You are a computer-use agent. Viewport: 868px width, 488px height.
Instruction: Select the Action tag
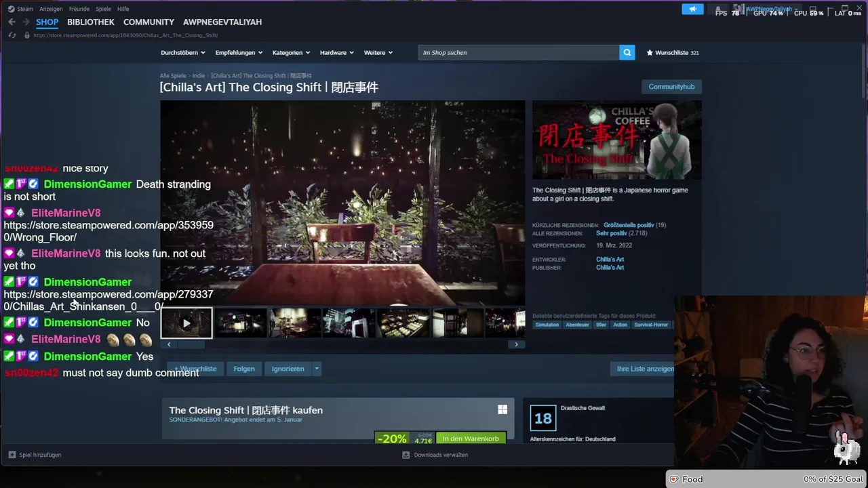[620, 325]
